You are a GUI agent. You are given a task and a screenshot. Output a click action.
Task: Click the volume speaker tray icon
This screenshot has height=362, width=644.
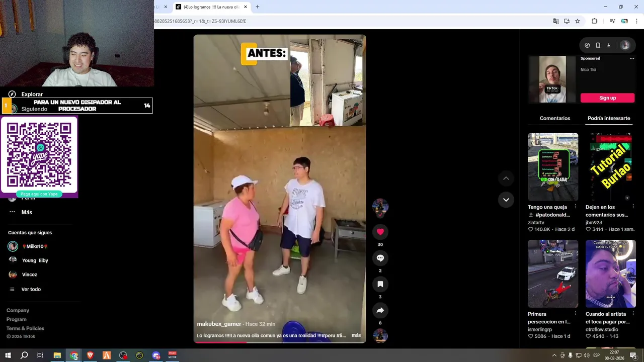pyautogui.click(x=586, y=355)
